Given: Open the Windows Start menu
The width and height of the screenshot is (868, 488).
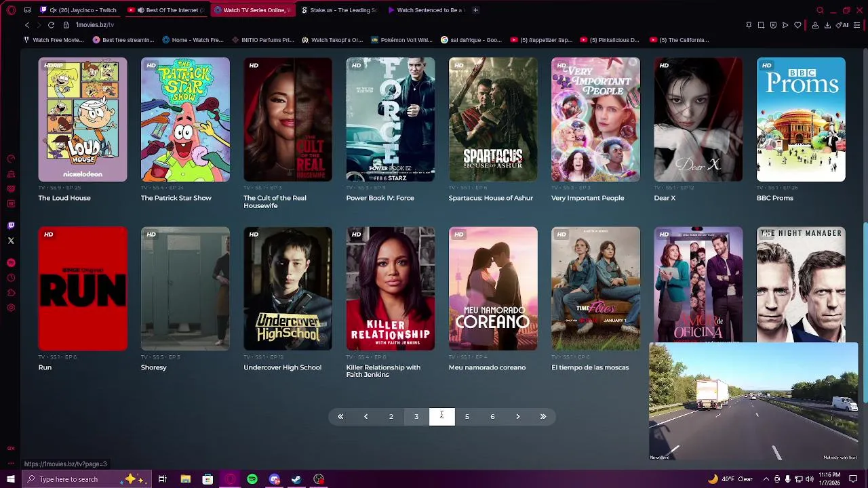Looking at the screenshot, I should pos(10,479).
